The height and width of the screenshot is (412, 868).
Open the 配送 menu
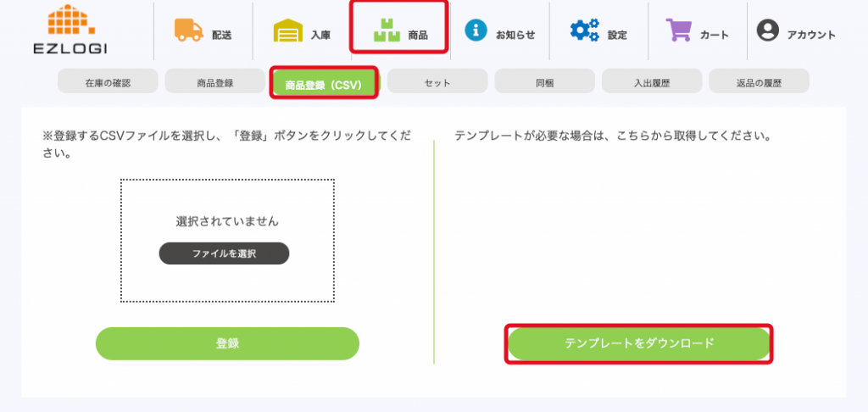click(222, 35)
